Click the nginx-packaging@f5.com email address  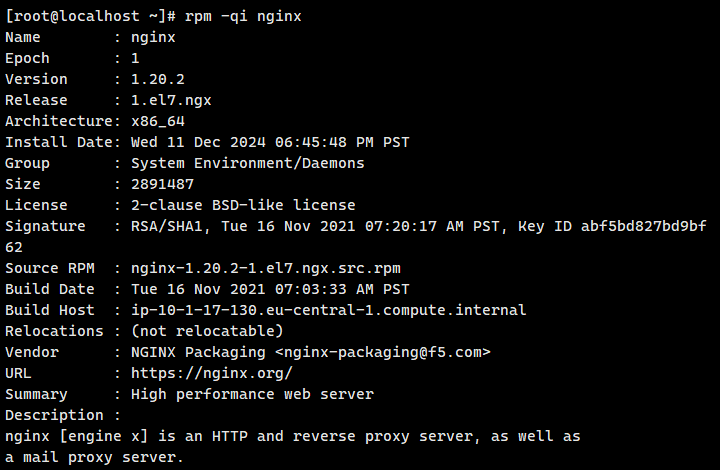(x=382, y=352)
